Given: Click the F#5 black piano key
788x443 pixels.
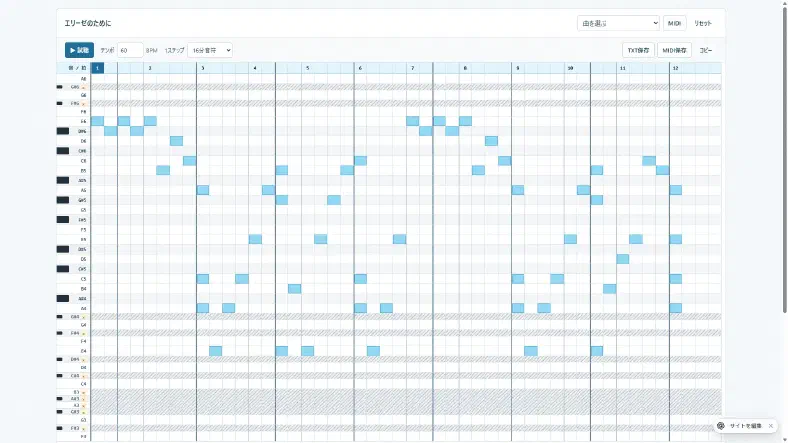Looking at the screenshot, I should pyautogui.click(x=63, y=219).
